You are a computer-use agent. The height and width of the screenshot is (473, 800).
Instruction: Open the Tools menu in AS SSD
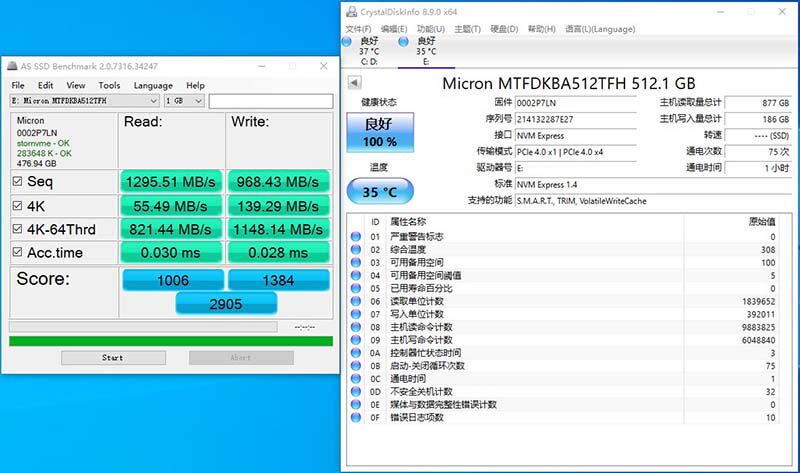pos(109,85)
